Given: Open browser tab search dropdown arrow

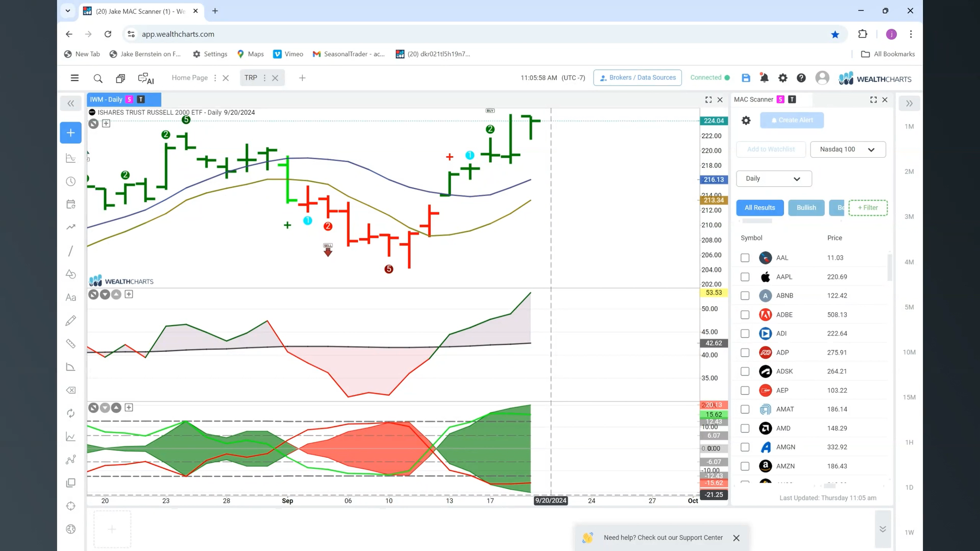Looking at the screenshot, I should pyautogui.click(x=67, y=11).
